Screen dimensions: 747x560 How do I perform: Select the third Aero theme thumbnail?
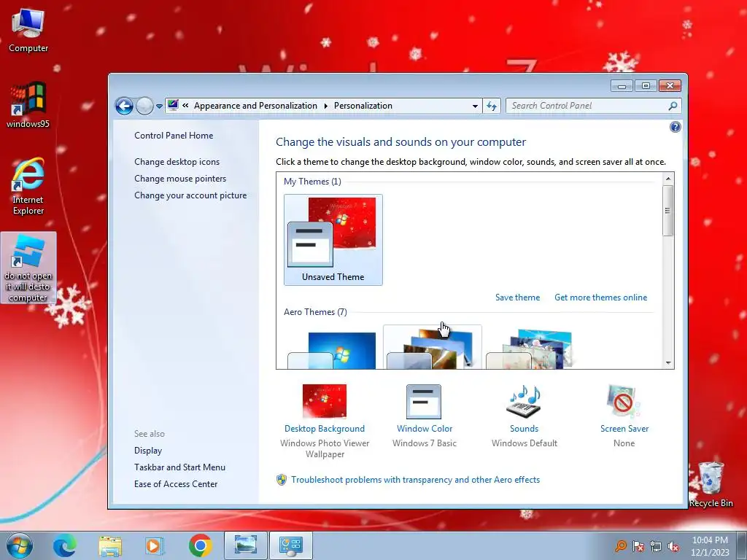click(531, 348)
